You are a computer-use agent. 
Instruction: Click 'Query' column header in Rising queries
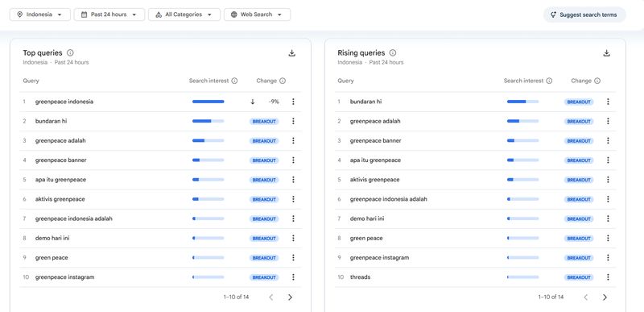coord(345,81)
